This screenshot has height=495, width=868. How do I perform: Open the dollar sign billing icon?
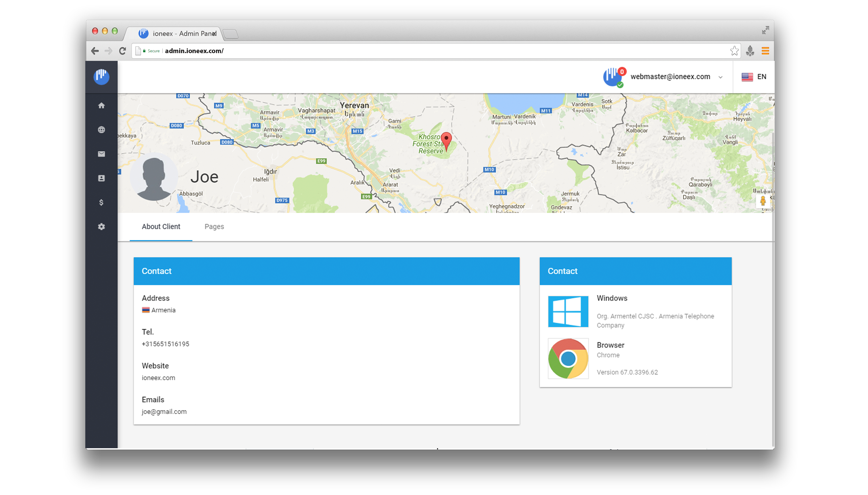[101, 203]
